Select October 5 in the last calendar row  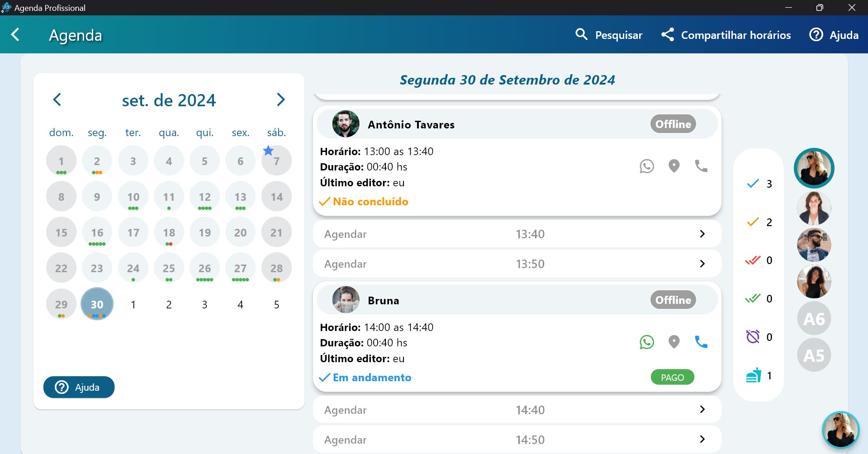click(x=276, y=304)
